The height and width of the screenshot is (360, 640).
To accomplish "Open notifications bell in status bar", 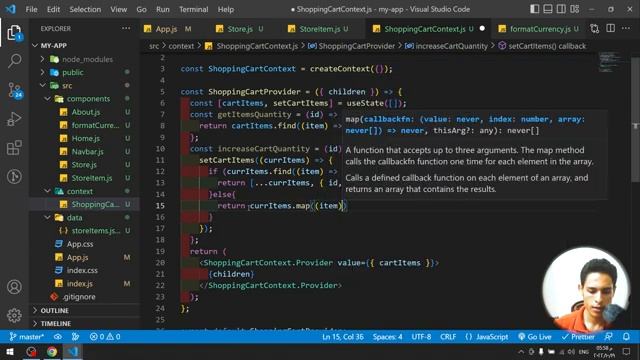I will click(626, 337).
